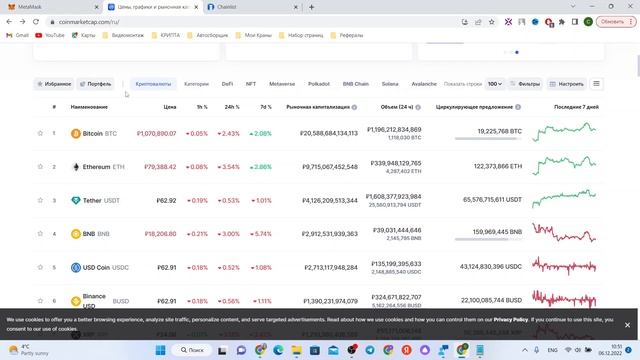Click the Ethereum coin logo icon

[76, 167]
